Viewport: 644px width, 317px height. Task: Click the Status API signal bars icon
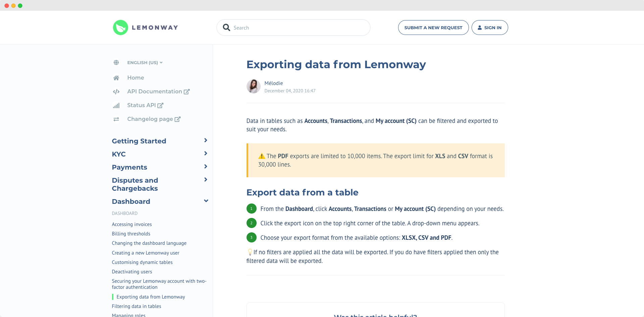116,105
